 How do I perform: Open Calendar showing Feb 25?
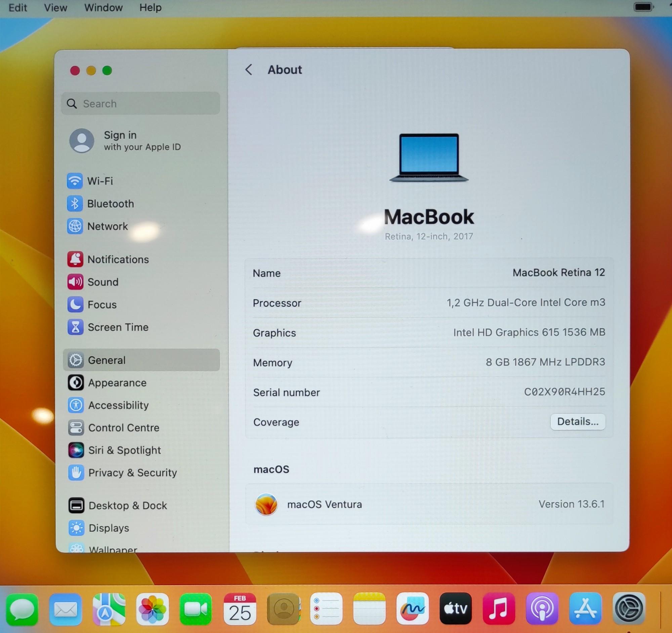point(240,609)
